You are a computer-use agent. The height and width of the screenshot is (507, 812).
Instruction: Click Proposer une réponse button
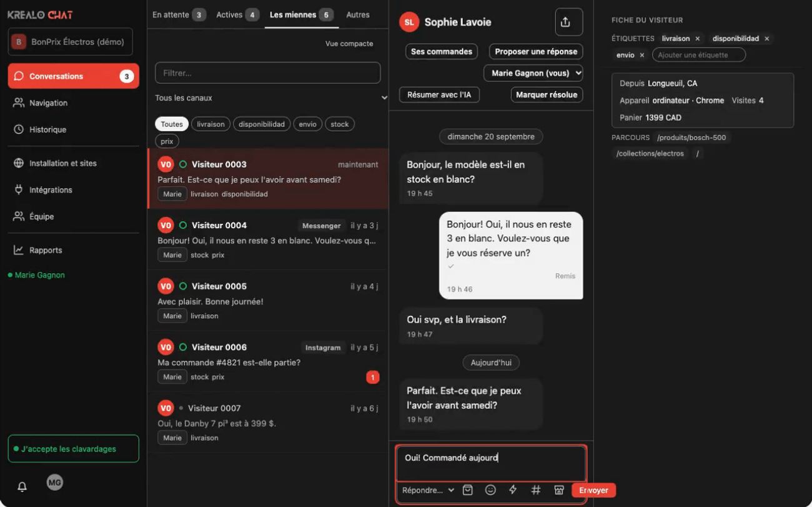coord(536,51)
